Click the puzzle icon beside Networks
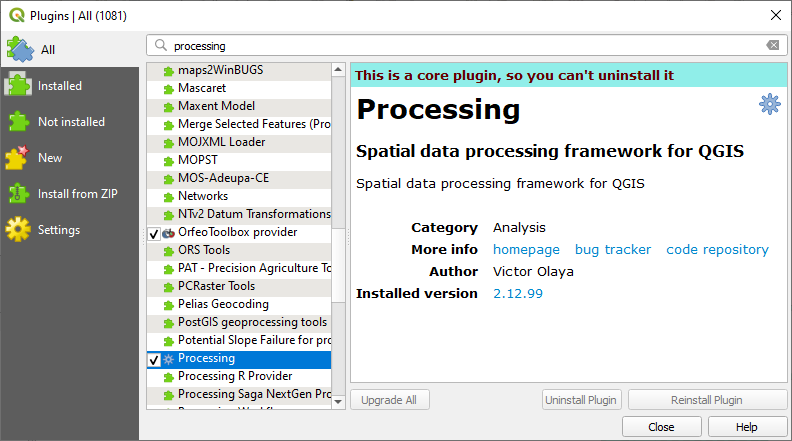792x441 pixels. [168, 196]
